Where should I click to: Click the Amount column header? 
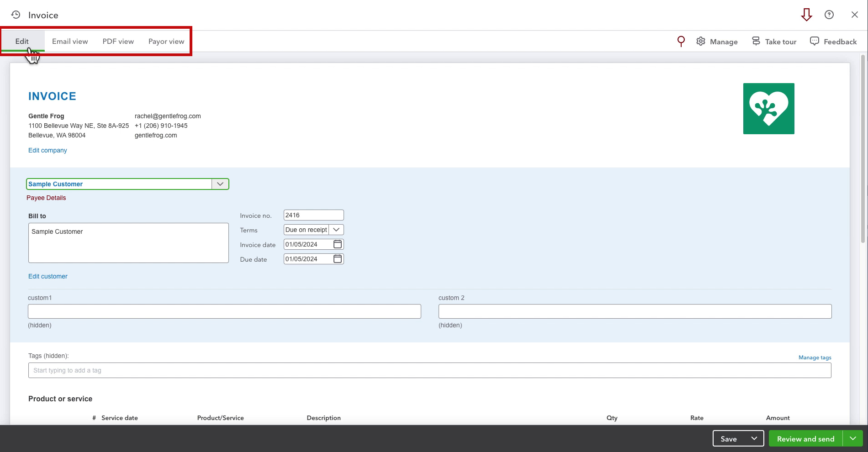pos(778,418)
